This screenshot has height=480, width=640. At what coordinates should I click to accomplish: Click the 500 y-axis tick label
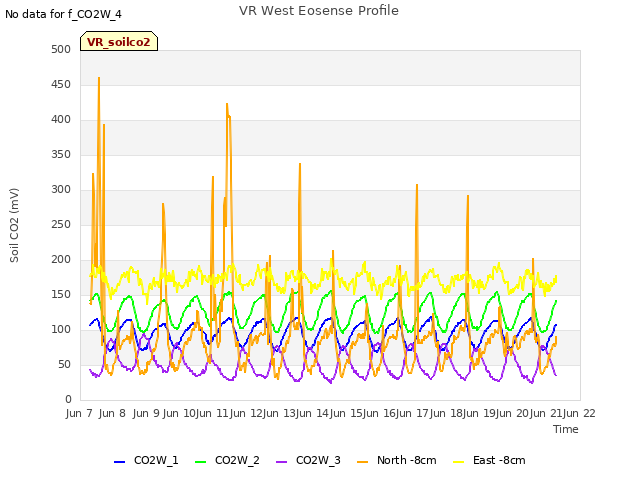(x=61, y=49)
